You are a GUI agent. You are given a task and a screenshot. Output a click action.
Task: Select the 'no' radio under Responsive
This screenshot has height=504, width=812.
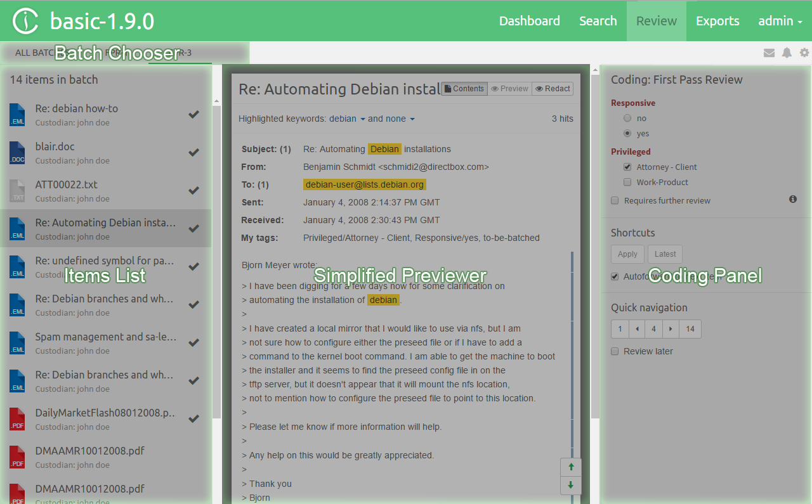tap(627, 118)
